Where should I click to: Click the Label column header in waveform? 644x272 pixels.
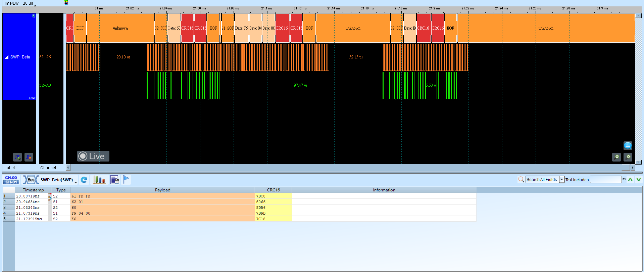pyautogui.click(x=10, y=168)
